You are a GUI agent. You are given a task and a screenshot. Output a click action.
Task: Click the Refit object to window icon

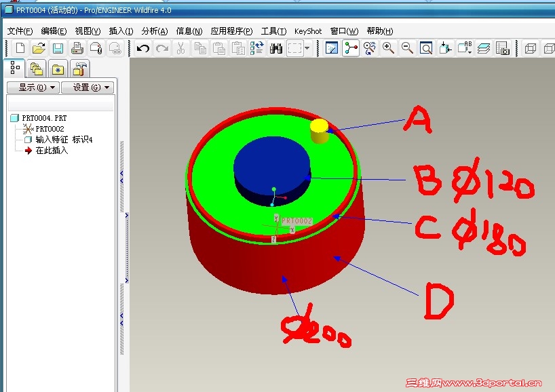point(426,48)
